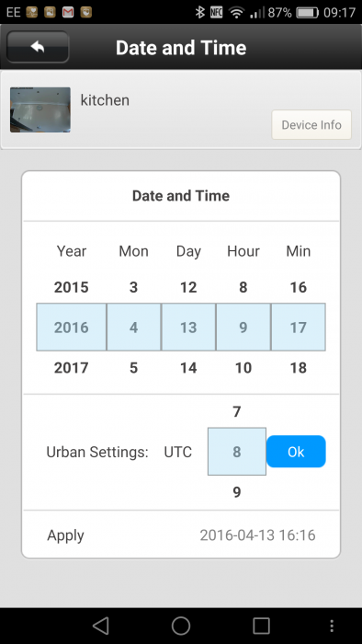This screenshot has height=644, width=362.
Task: Open the kitchen camera thumbnail
Action: (x=40, y=109)
